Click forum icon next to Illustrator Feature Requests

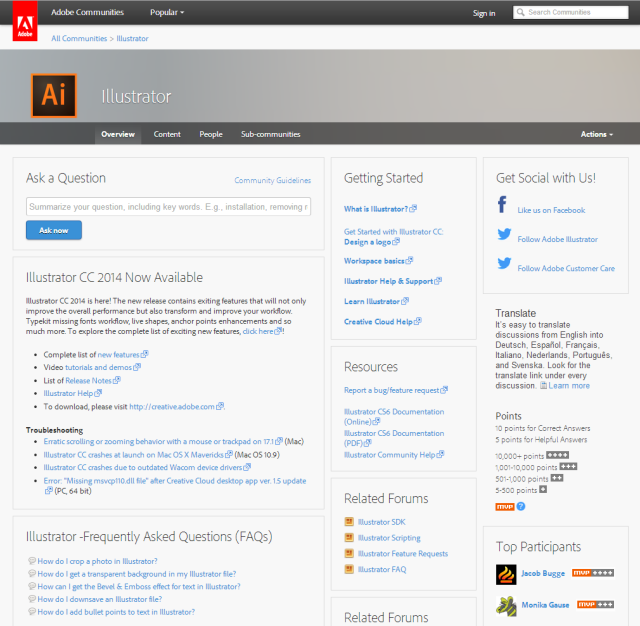[349, 553]
